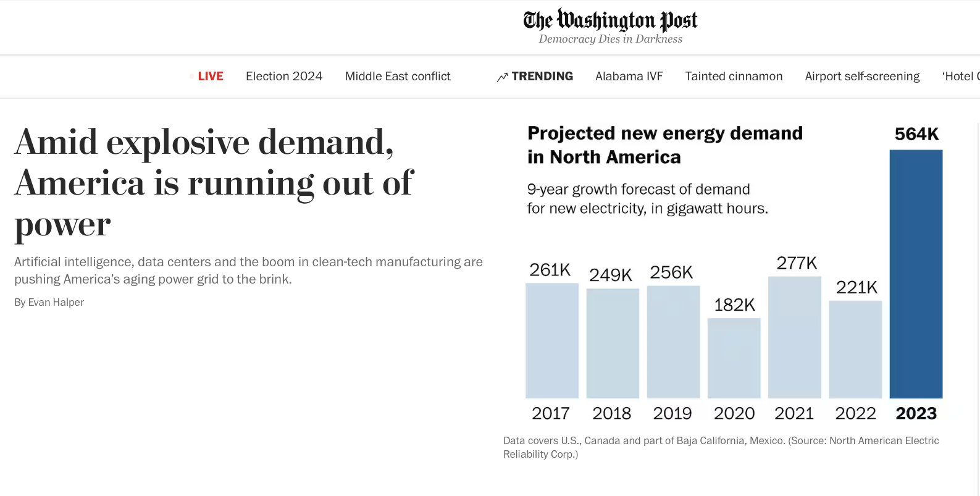
Task: Open the America running out of power headline
Action: coord(213,182)
